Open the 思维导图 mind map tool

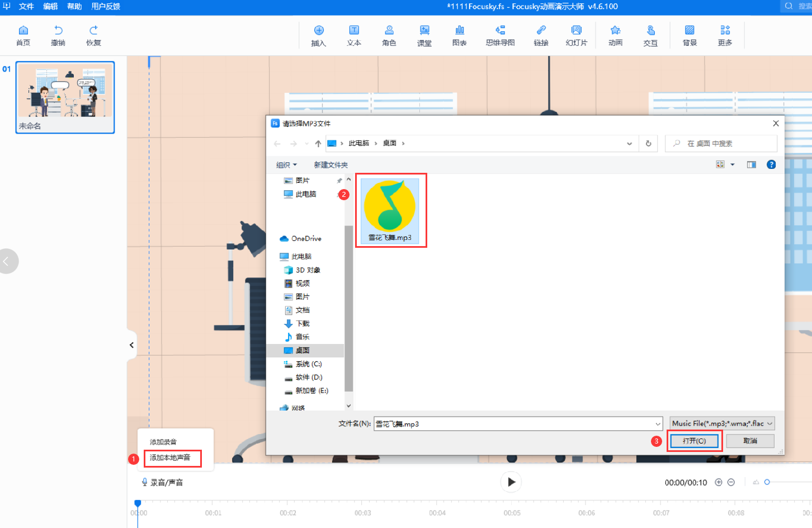click(501, 36)
